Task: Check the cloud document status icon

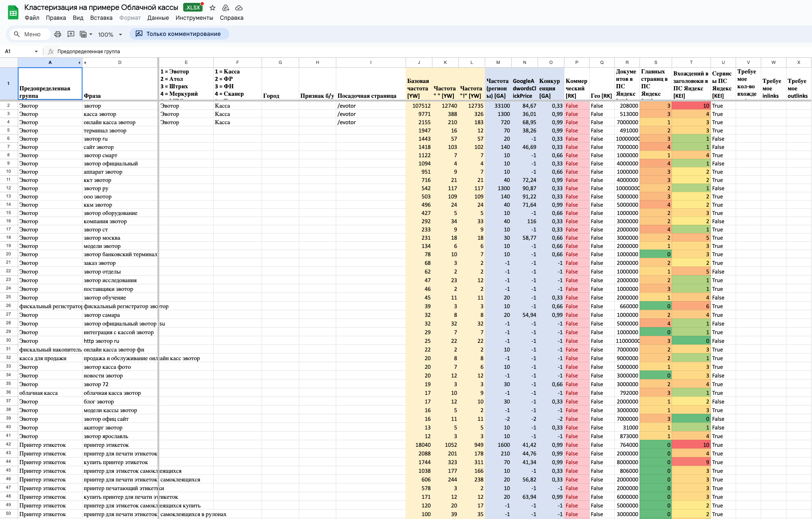Action: [239, 8]
